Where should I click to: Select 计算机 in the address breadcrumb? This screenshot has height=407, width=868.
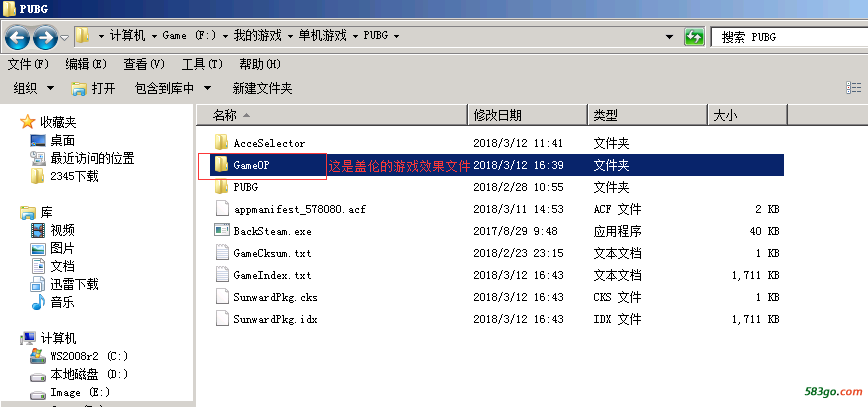tap(127, 36)
